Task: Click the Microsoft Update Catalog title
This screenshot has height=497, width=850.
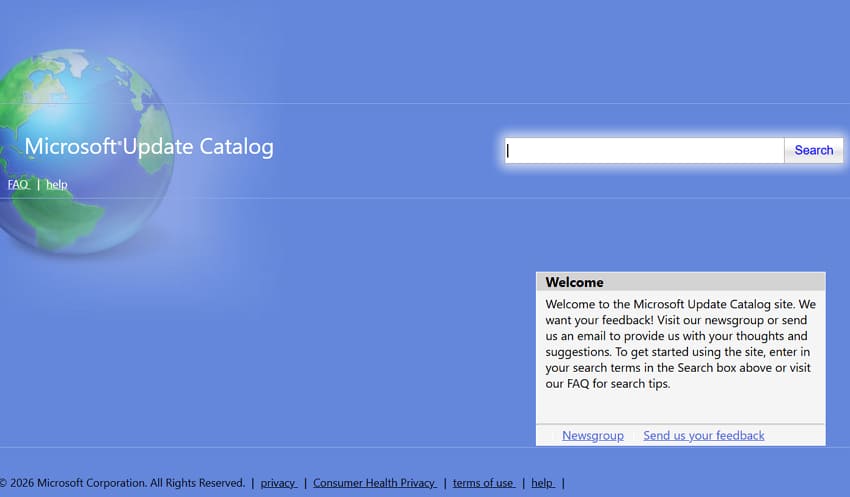Action: tap(149, 147)
